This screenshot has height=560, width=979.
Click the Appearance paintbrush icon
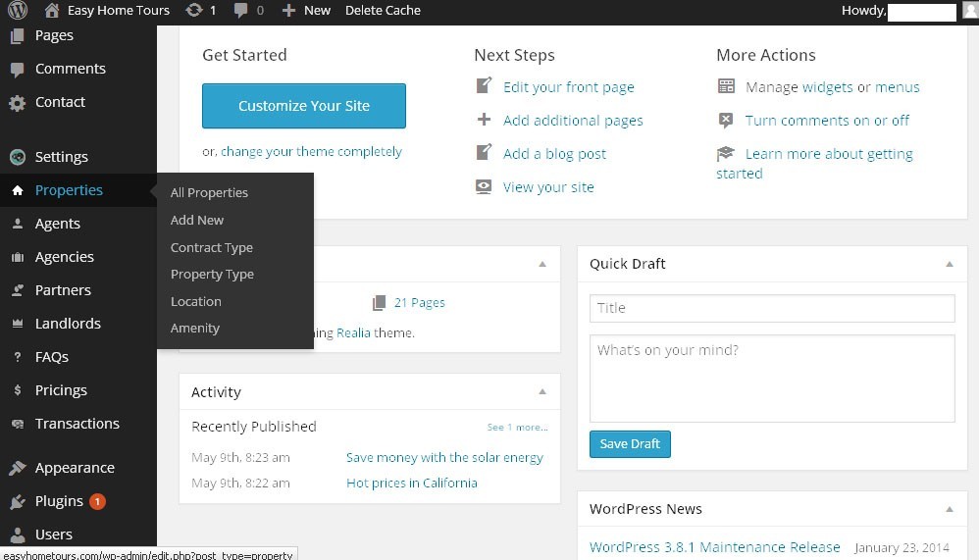pos(18,468)
